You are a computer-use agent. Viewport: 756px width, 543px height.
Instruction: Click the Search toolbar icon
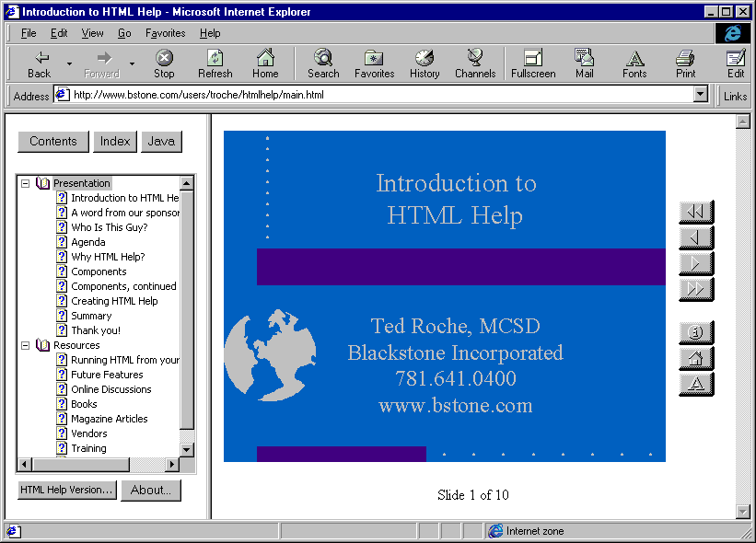(323, 64)
